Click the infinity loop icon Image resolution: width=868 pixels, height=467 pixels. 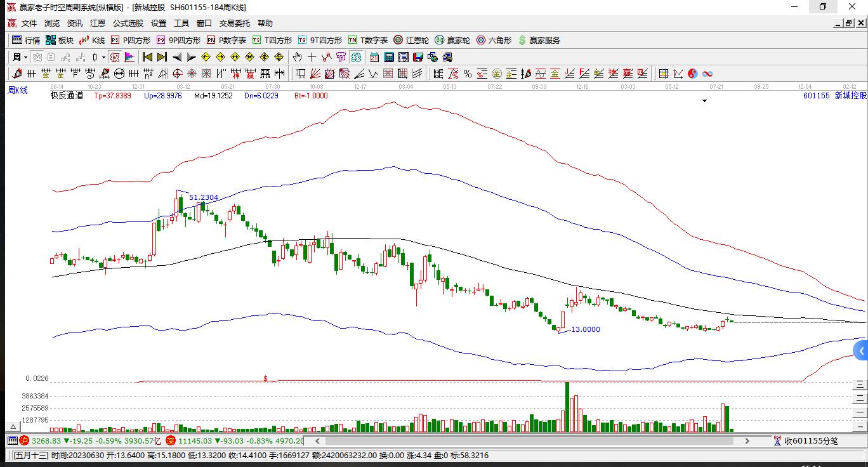coord(707,74)
